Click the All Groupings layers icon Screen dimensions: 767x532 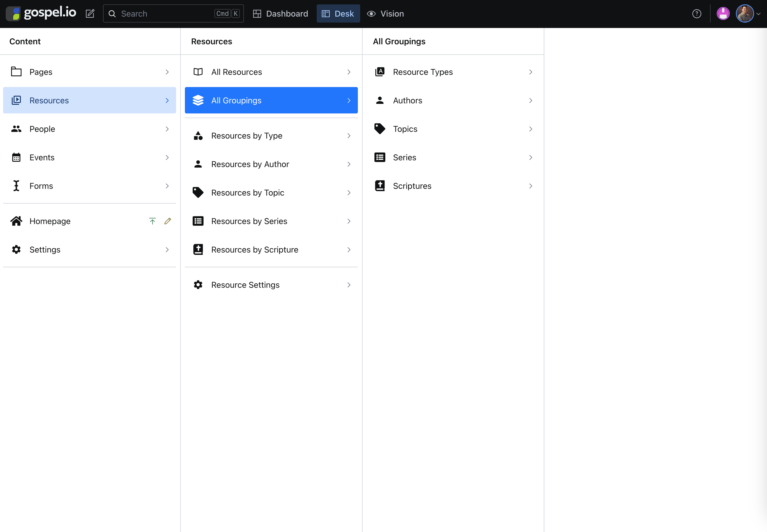point(198,100)
